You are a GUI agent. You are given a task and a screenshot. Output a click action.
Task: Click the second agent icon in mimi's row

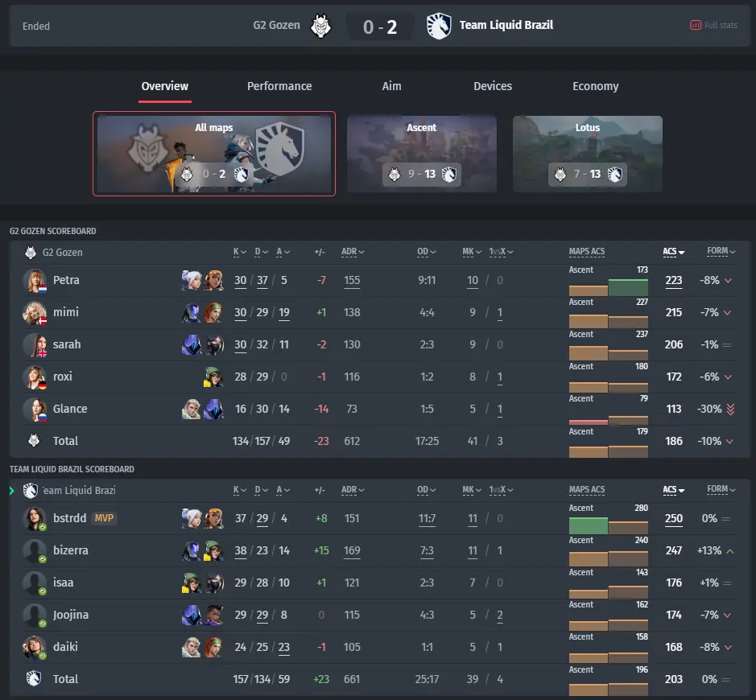point(213,313)
